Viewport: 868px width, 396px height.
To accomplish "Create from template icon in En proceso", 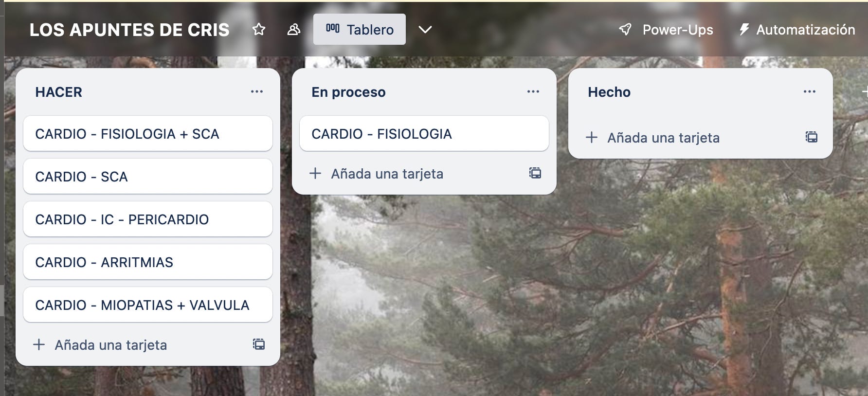I will (x=535, y=173).
